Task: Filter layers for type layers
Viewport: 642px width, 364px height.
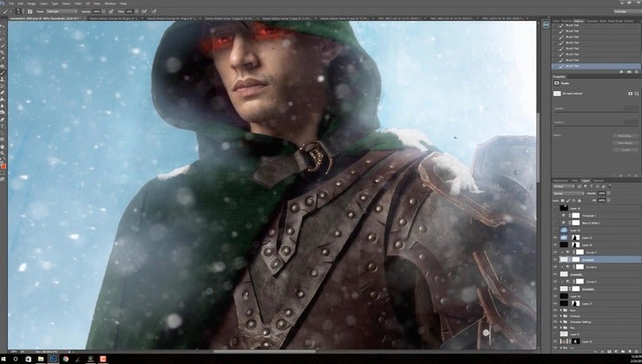Action: [592, 186]
